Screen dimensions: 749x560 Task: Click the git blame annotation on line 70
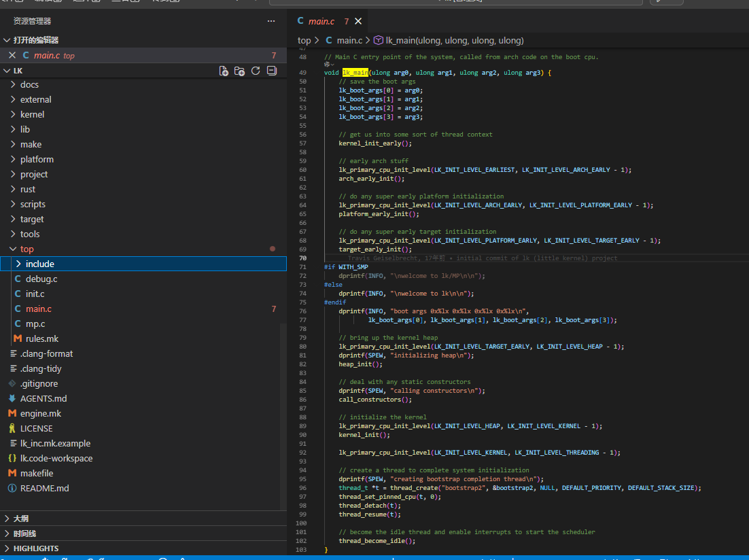483,258
